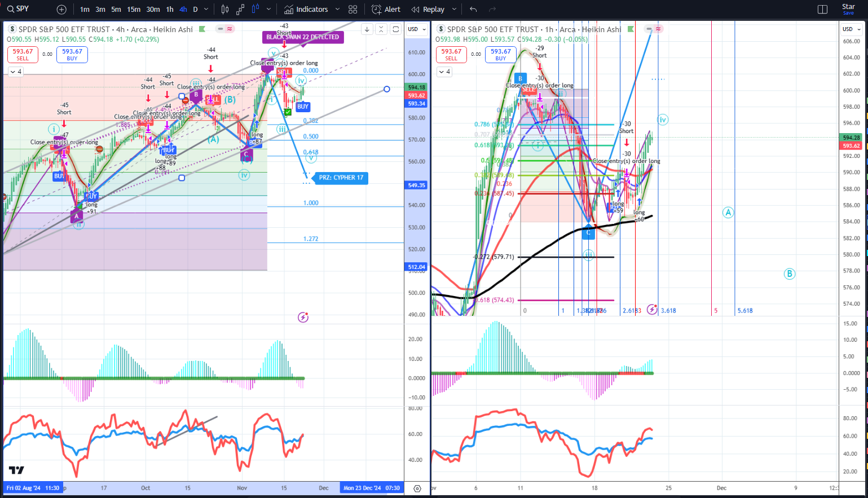
Task: Maximize the left chart pane
Action: tap(396, 29)
